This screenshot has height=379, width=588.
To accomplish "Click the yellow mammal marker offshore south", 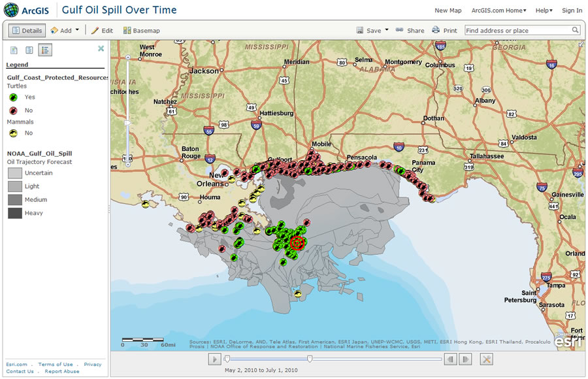I will 298,294.
